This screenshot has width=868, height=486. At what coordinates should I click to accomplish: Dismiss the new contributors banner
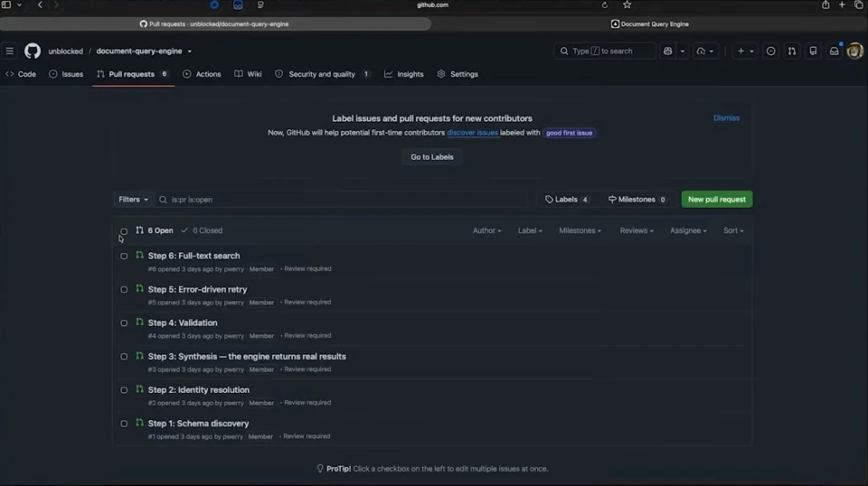(x=726, y=117)
